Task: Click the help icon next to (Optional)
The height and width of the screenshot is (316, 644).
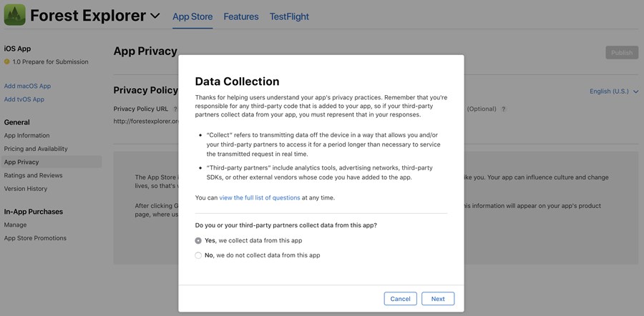Action: tap(504, 109)
